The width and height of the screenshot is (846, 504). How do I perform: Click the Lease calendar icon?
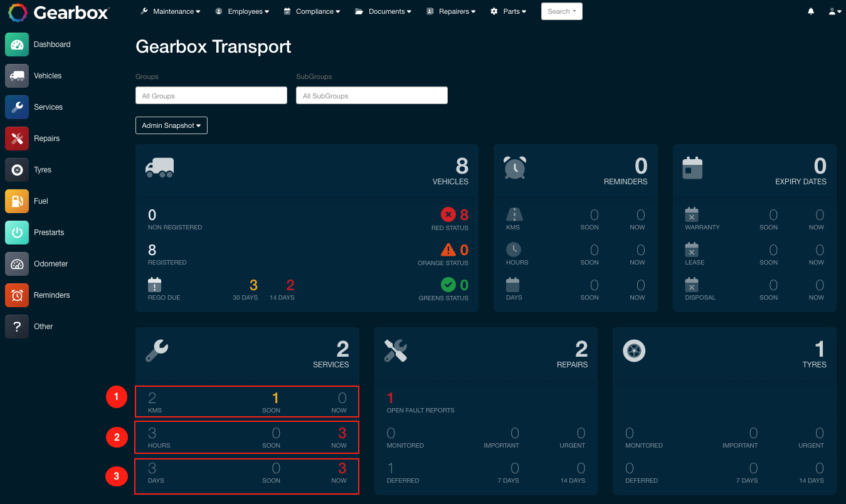(692, 249)
